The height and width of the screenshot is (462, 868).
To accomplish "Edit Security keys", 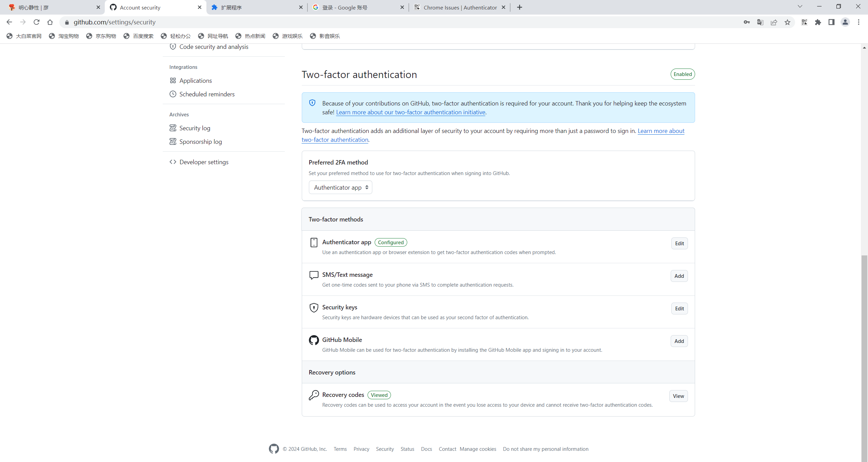I will pos(679,308).
